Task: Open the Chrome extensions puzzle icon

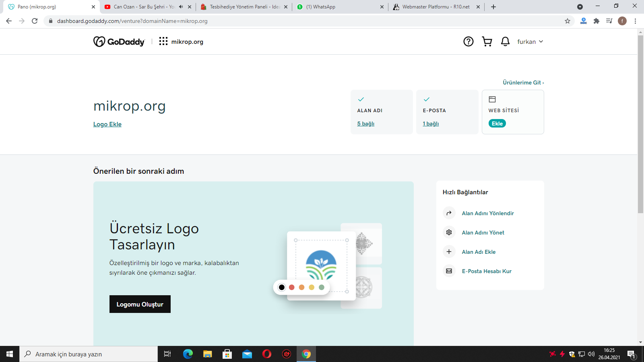Action: 597,21
